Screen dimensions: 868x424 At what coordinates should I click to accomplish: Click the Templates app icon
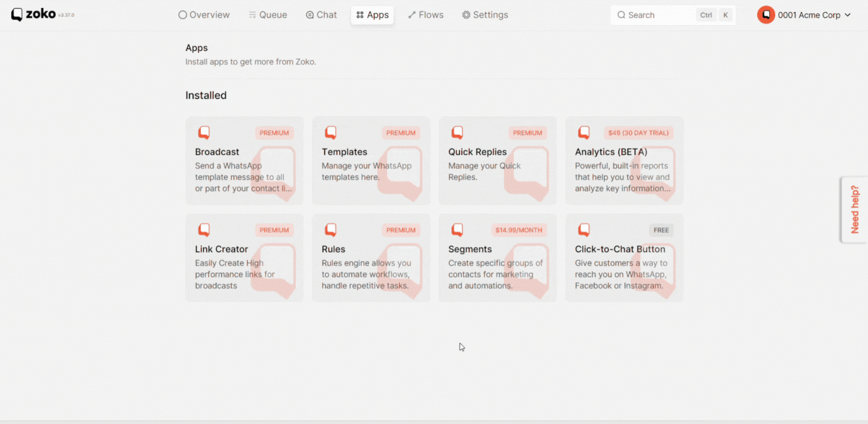click(x=331, y=133)
